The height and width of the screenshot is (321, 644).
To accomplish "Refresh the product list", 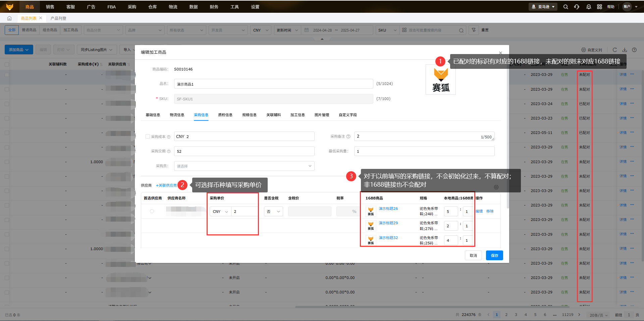I will tap(615, 50).
